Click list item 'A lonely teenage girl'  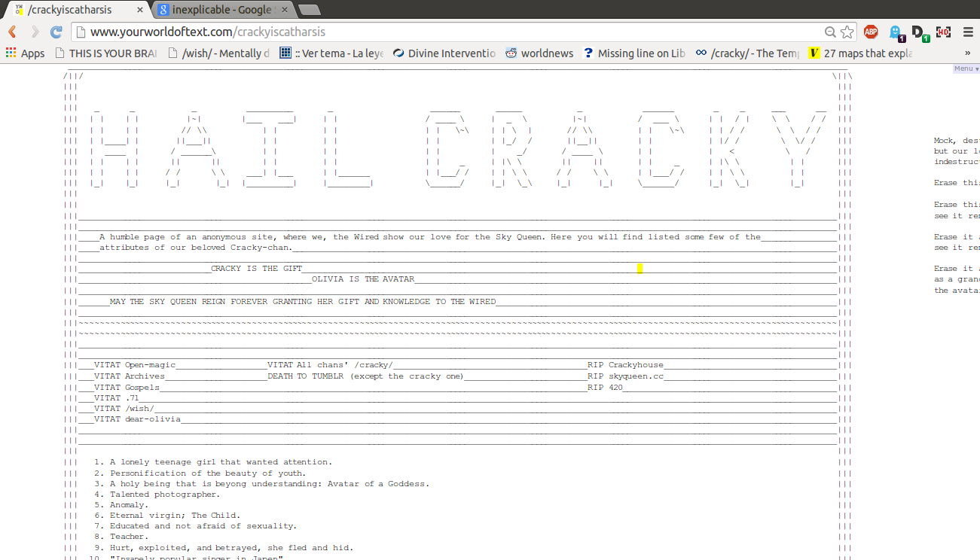point(221,462)
